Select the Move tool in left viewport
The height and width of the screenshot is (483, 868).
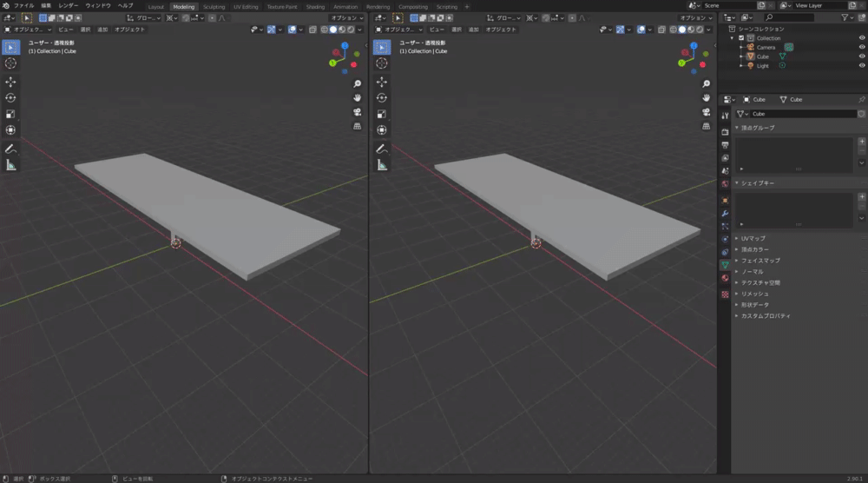coord(10,82)
